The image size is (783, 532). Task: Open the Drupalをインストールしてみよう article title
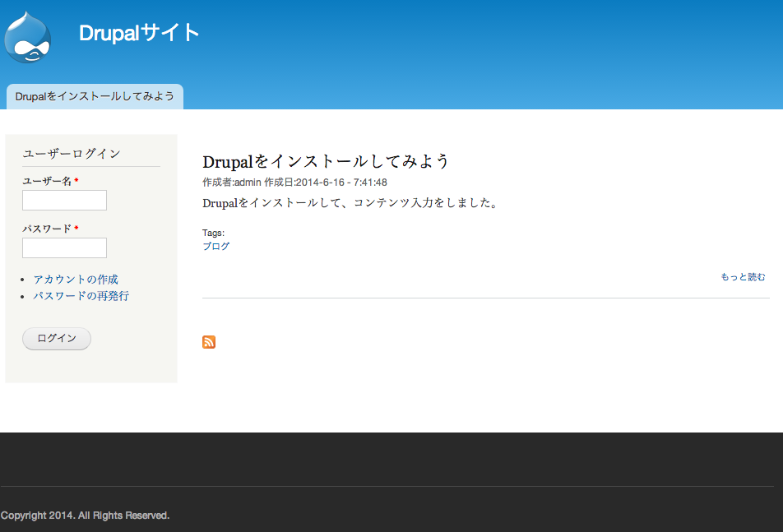326,161
